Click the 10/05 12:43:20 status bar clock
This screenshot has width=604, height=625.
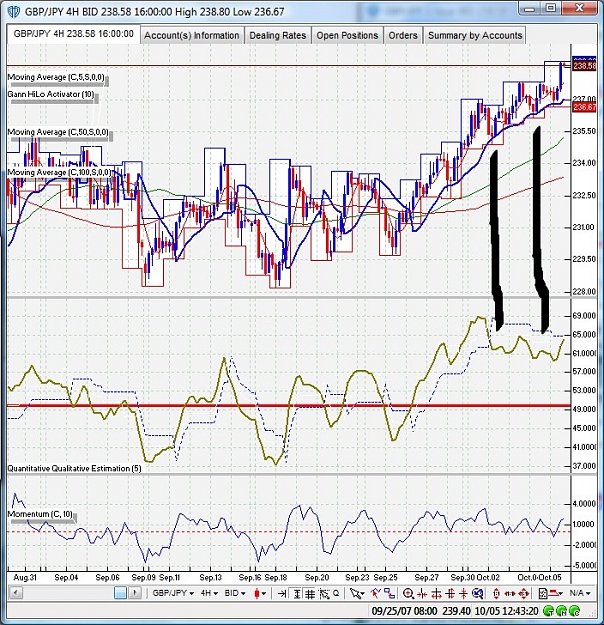click(507, 611)
